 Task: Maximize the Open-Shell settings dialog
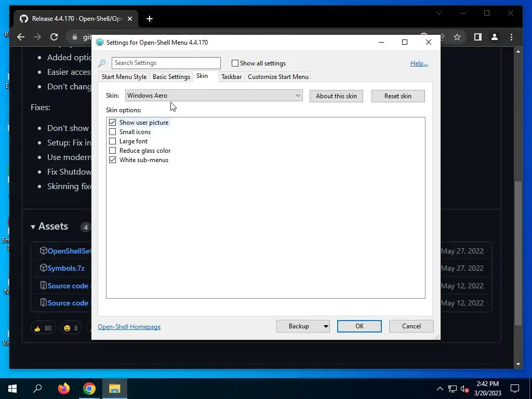click(x=405, y=43)
